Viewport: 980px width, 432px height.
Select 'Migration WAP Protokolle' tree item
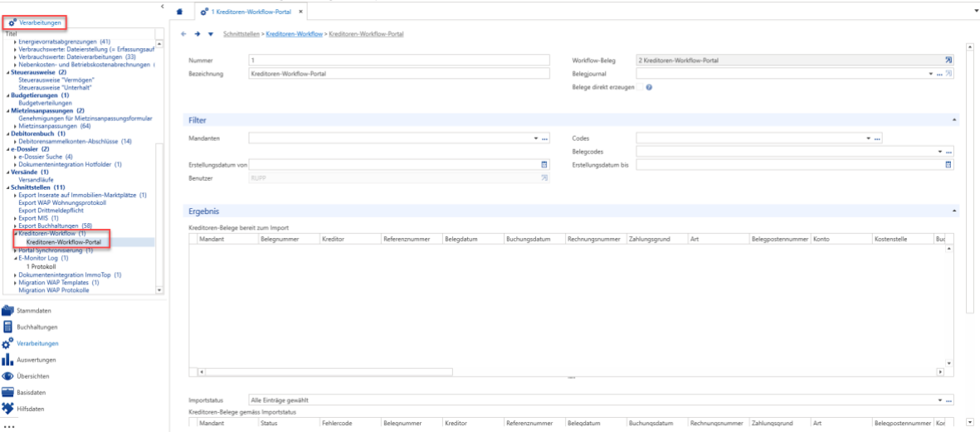click(x=54, y=290)
